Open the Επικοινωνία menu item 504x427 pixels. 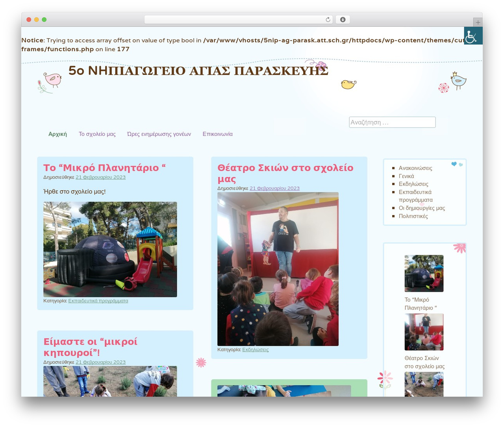click(x=217, y=134)
